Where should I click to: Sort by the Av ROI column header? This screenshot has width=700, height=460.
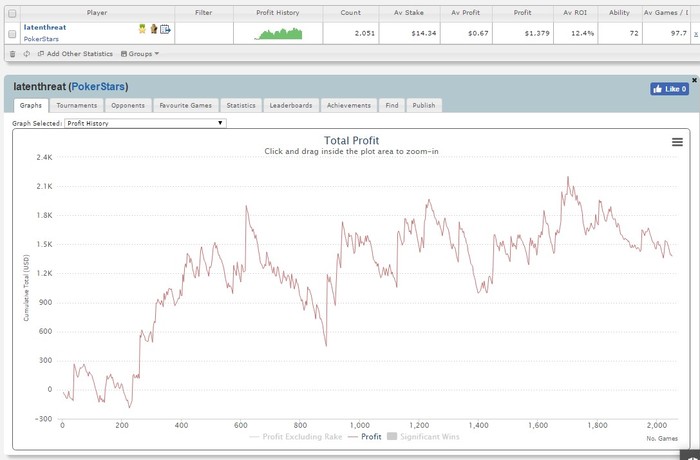point(575,13)
